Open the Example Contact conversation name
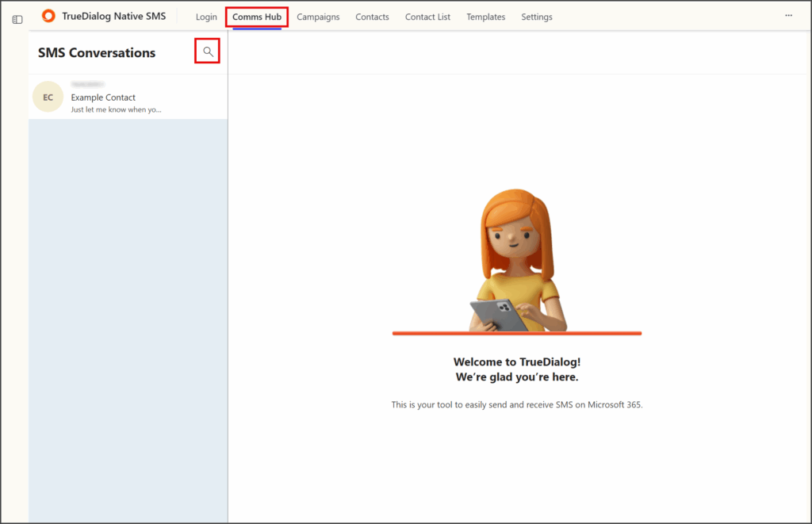Screen dimensions: 812x524 (103, 98)
